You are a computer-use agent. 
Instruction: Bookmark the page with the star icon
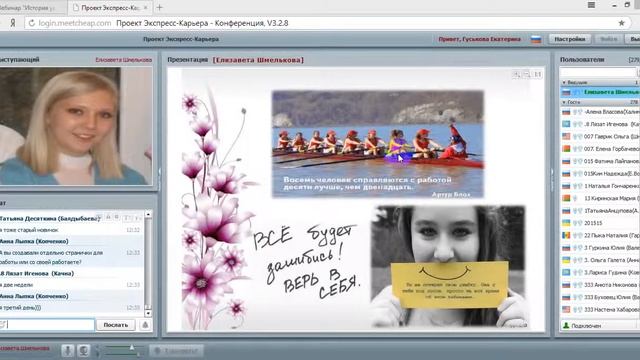point(622,23)
